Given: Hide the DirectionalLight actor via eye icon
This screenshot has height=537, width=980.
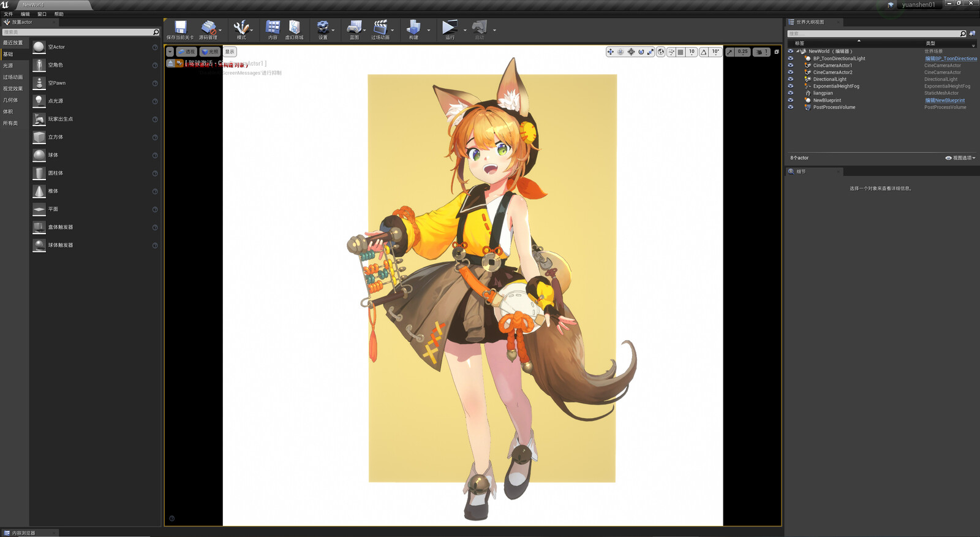Looking at the screenshot, I should 790,79.
